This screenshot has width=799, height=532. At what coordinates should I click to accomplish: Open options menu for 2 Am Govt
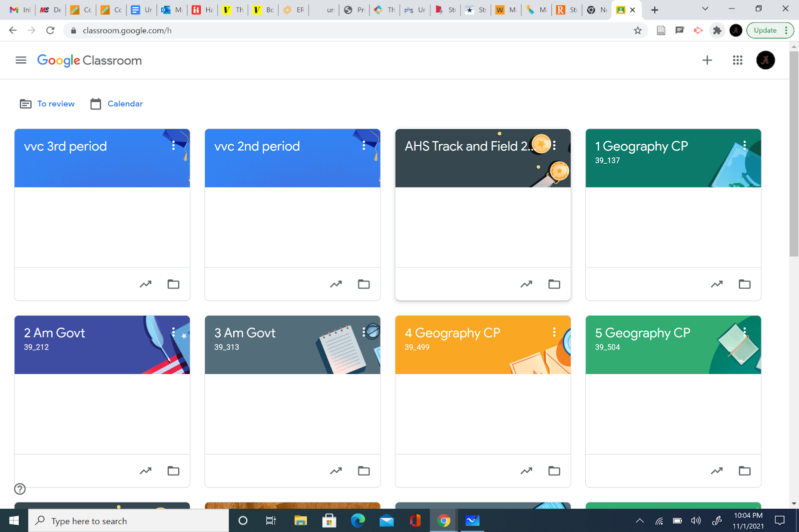pos(173,332)
